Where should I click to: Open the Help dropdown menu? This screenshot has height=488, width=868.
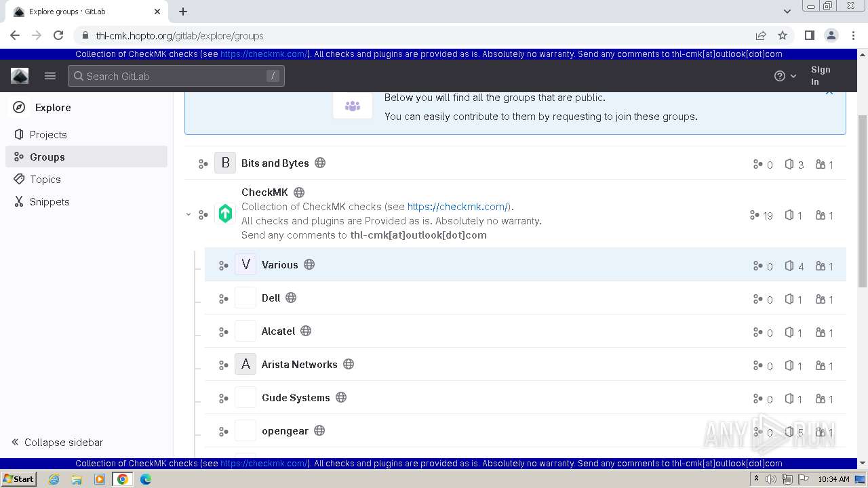point(785,76)
